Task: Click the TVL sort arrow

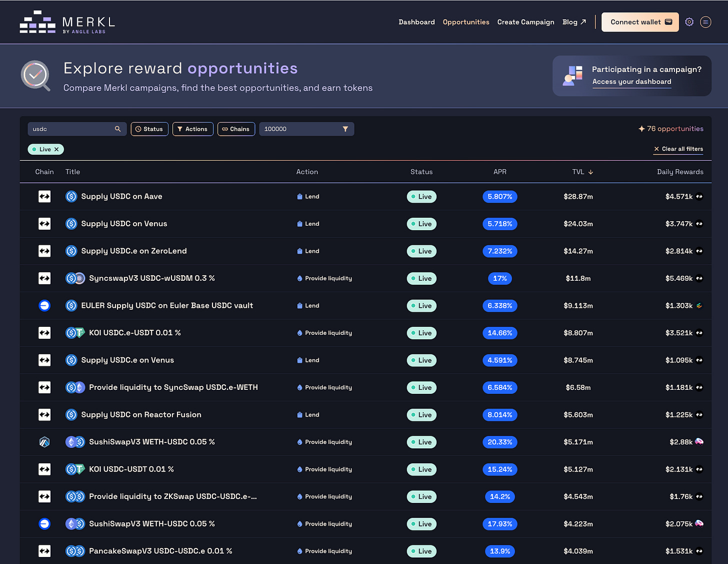Action: point(590,172)
